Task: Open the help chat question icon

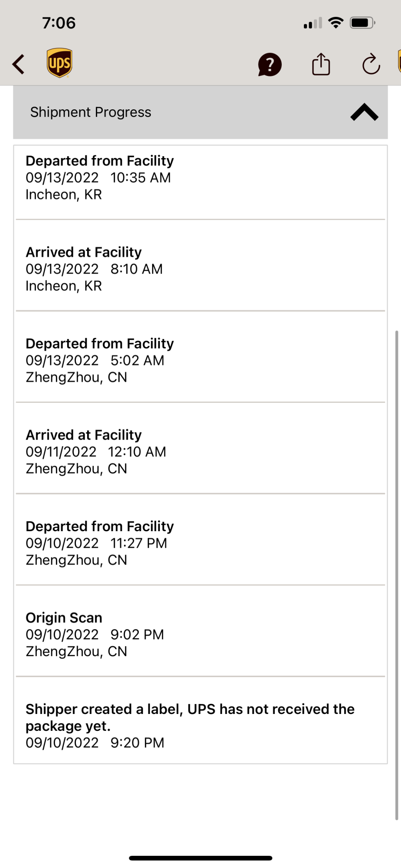Action: [x=270, y=65]
